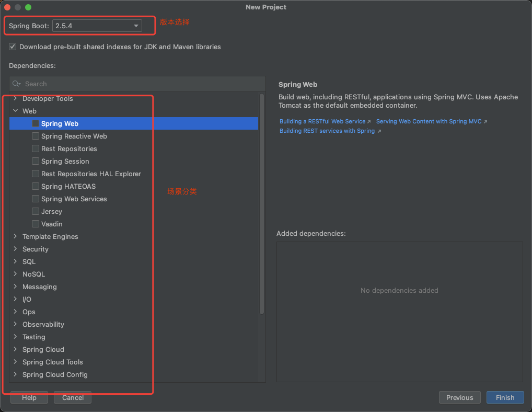Check the Spring Web checkbox

tap(36, 123)
